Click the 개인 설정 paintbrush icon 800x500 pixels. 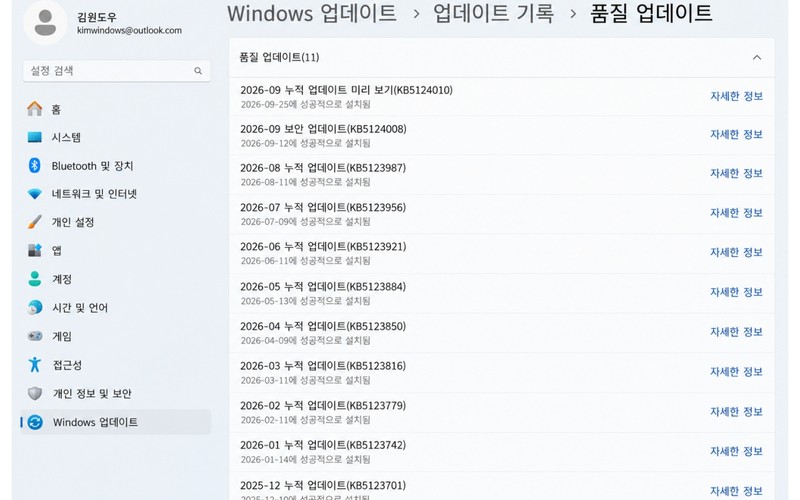click(x=35, y=222)
